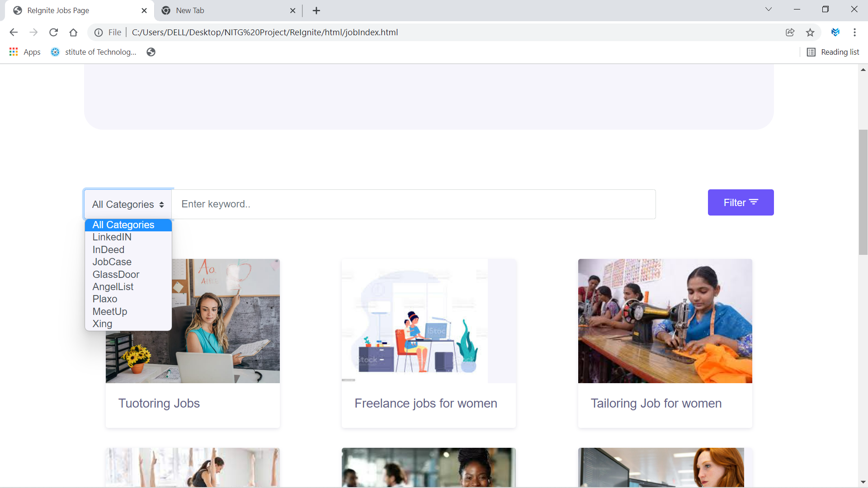Select LinkedIN from category list

(x=112, y=237)
